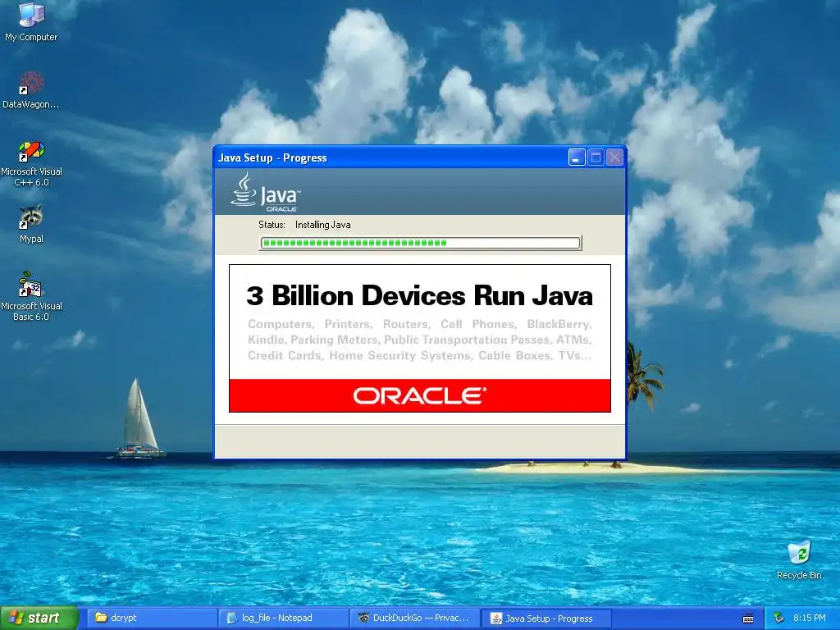Click the '3 Billion Devices Run Java' headline
This screenshot has height=630, width=840.
[419, 295]
